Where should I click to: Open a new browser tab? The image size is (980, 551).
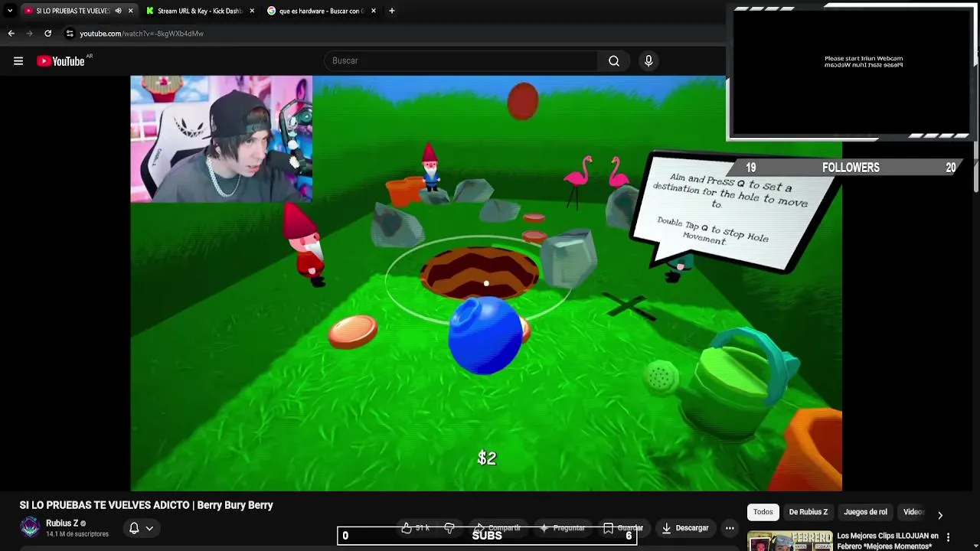point(391,11)
